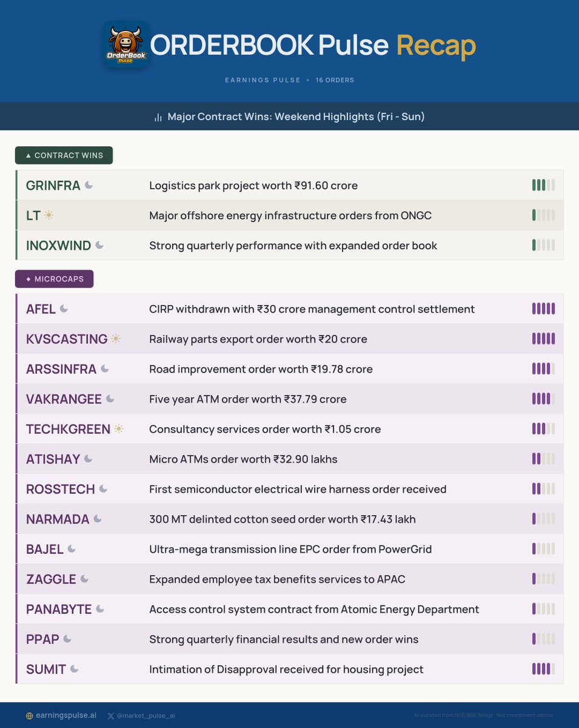The width and height of the screenshot is (579, 728).
Task: Click the moon icon next to PANABYTE
Action: click(99, 609)
